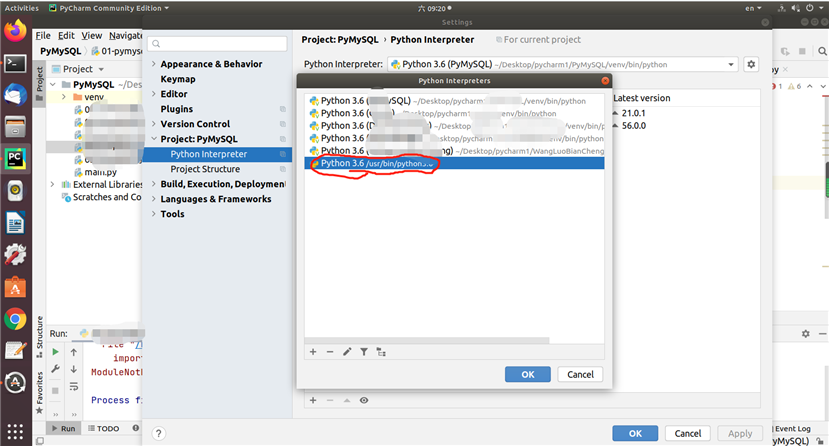Open the Plugins settings page
Screen dimensions: 829x446
177,109
